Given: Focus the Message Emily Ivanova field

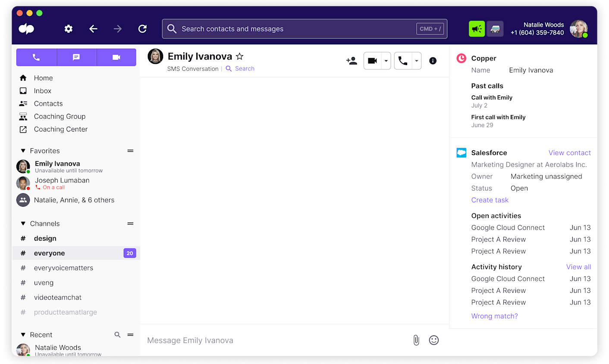Looking at the screenshot, I should [276, 340].
